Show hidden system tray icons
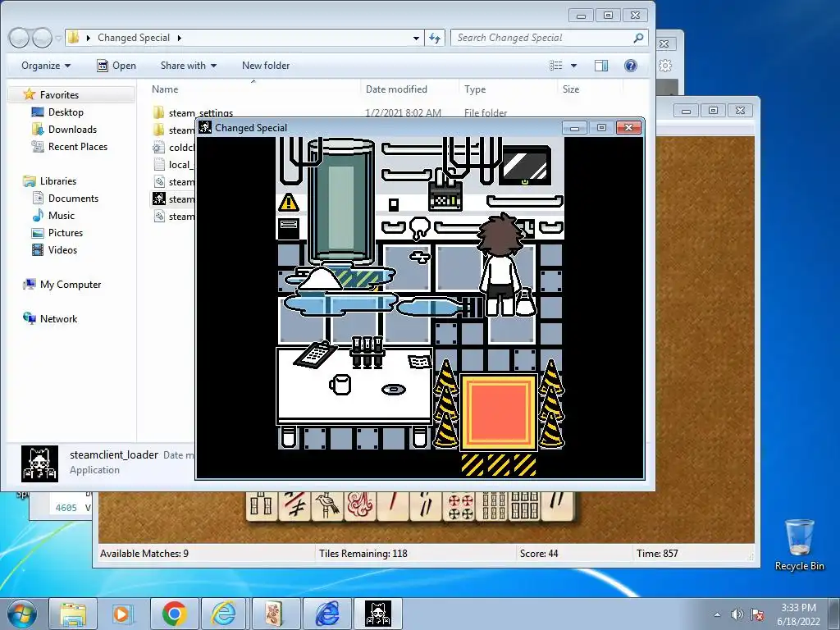840x630 pixels. click(717, 614)
